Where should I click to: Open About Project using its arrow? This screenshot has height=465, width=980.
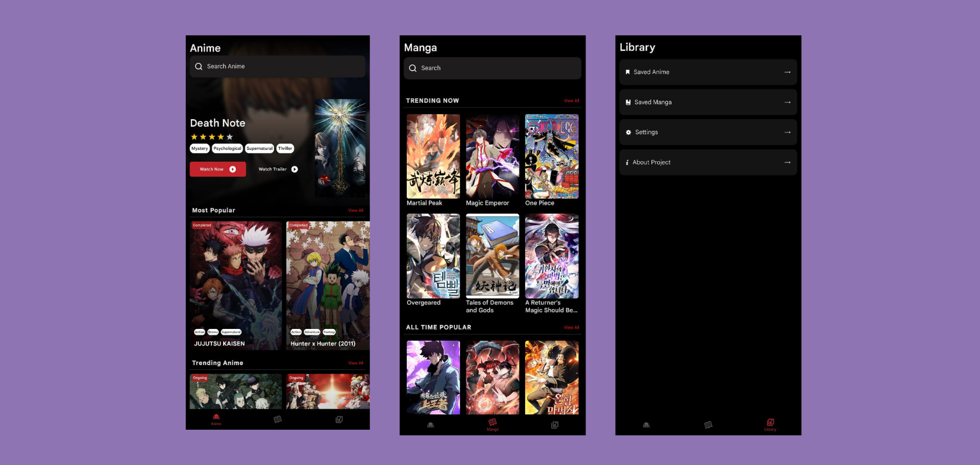pos(787,163)
